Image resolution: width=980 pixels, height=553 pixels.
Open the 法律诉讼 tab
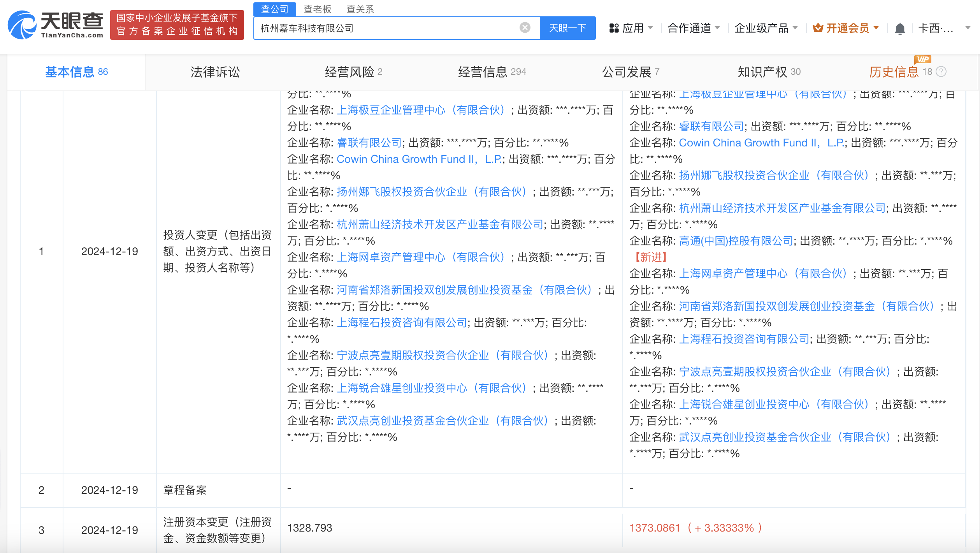tap(215, 72)
